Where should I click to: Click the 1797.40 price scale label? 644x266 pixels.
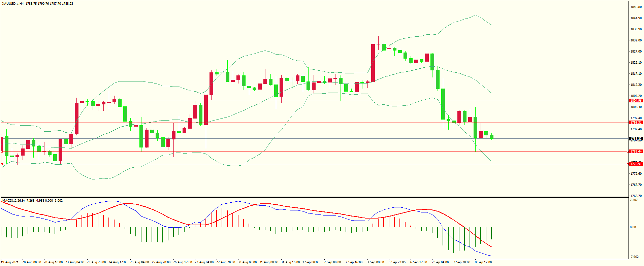636,118
